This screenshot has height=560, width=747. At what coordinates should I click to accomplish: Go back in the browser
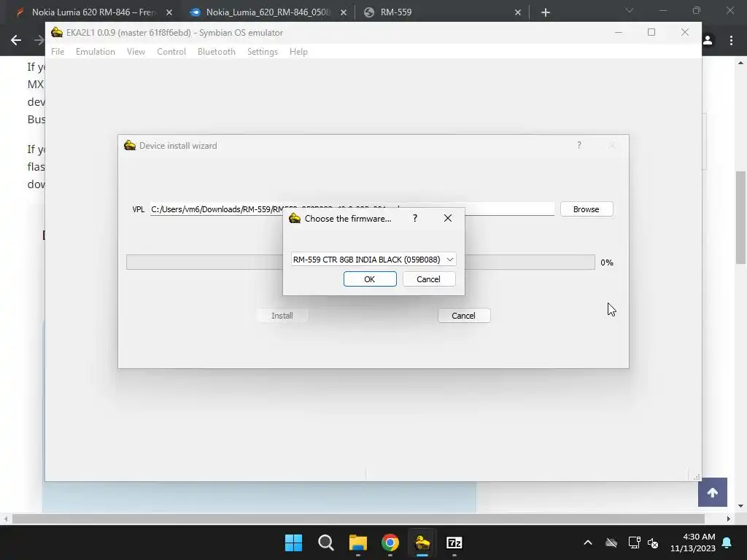pos(16,40)
